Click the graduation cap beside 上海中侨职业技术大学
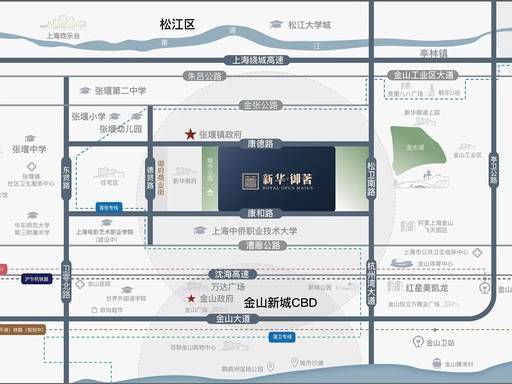 (x=199, y=230)
